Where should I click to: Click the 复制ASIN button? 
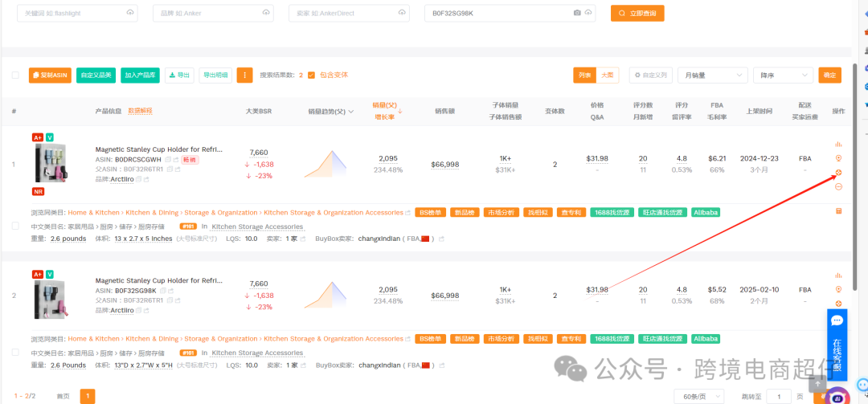(x=50, y=75)
